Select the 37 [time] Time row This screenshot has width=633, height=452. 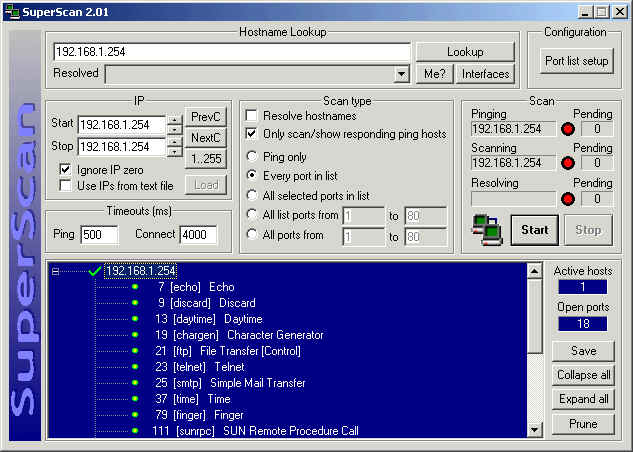point(193,399)
